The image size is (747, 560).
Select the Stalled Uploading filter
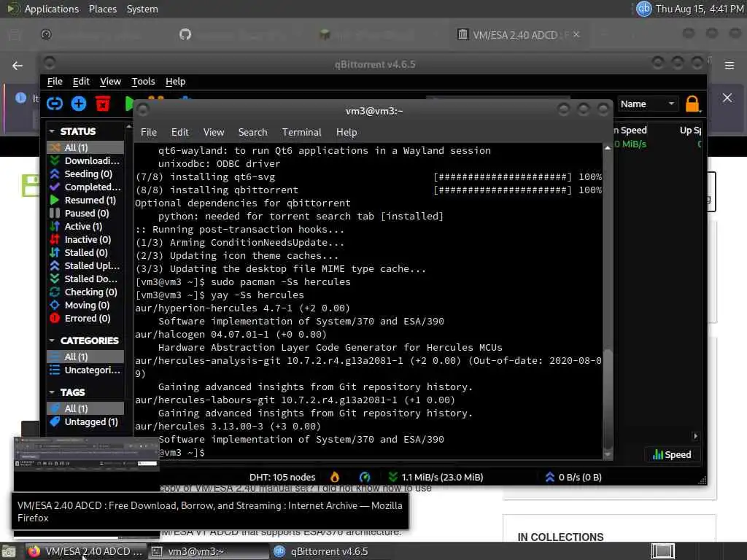click(x=85, y=265)
